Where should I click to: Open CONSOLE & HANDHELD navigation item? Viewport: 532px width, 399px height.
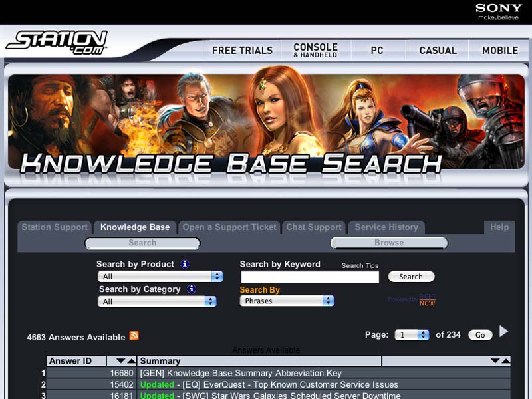pos(315,51)
